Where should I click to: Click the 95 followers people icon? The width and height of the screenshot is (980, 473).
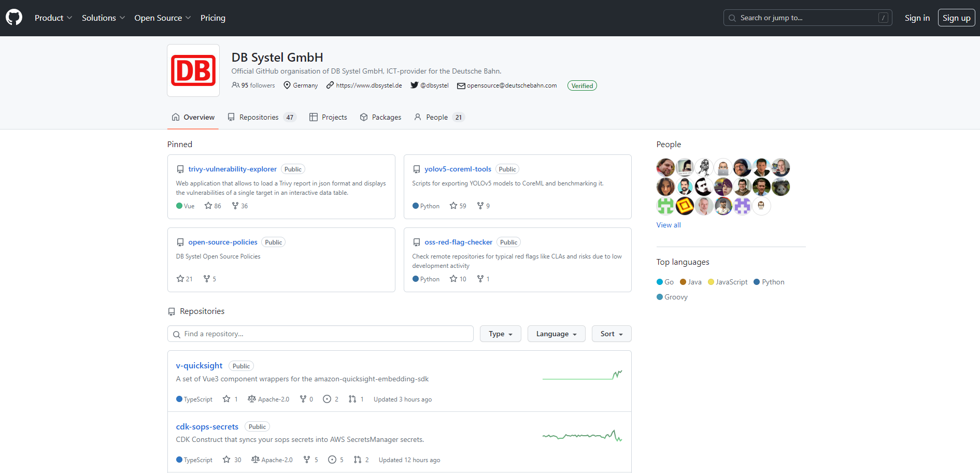point(236,85)
